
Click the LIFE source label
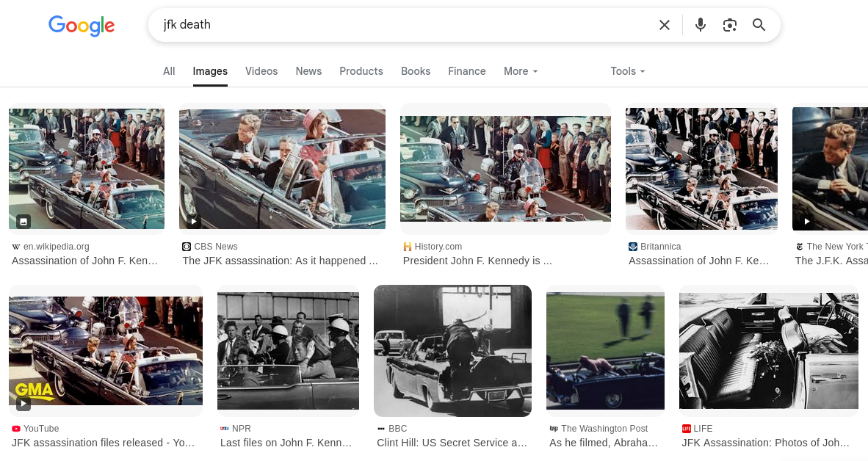[x=703, y=429]
